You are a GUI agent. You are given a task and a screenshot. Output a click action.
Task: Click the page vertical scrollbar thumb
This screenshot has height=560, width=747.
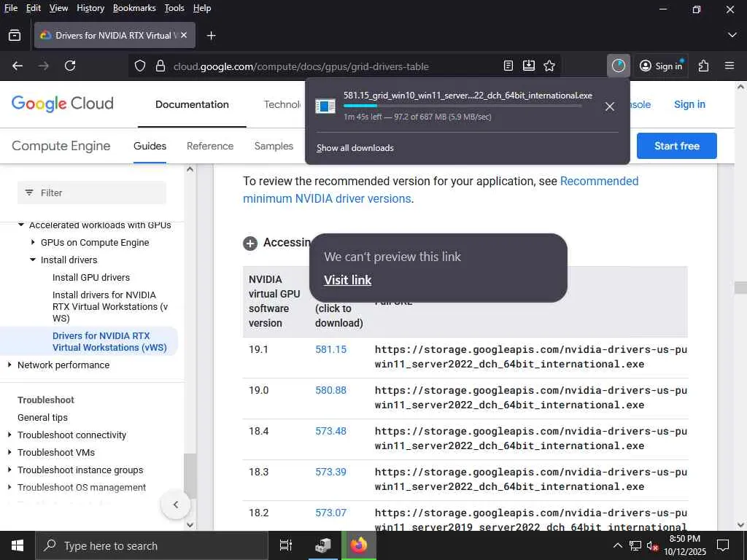[x=740, y=287]
